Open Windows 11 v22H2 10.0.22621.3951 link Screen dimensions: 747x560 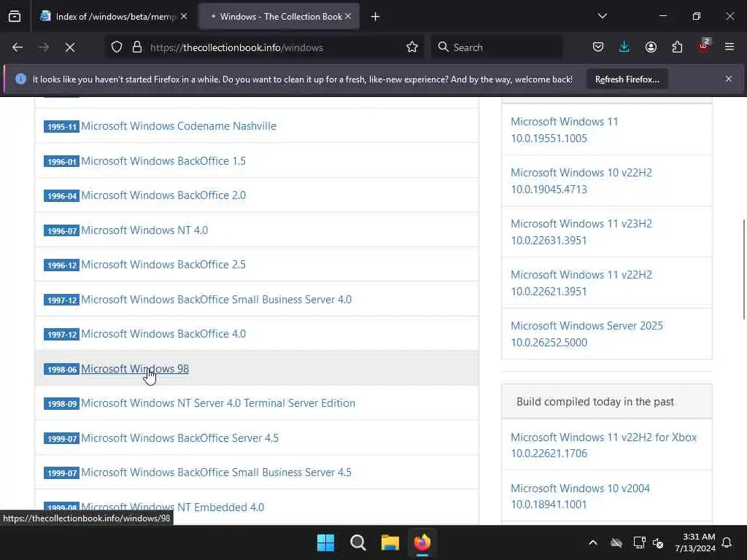point(581,283)
